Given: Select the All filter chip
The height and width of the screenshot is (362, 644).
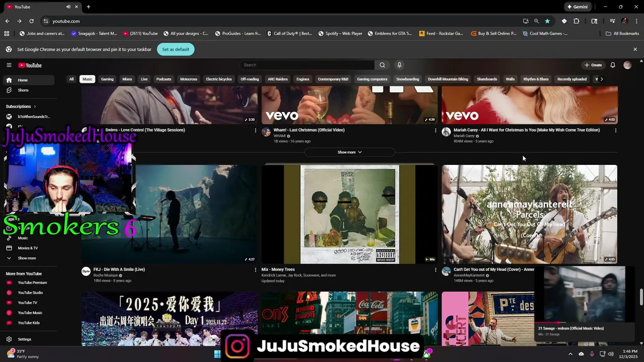Looking at the screenshot, I should coord(71,79).
